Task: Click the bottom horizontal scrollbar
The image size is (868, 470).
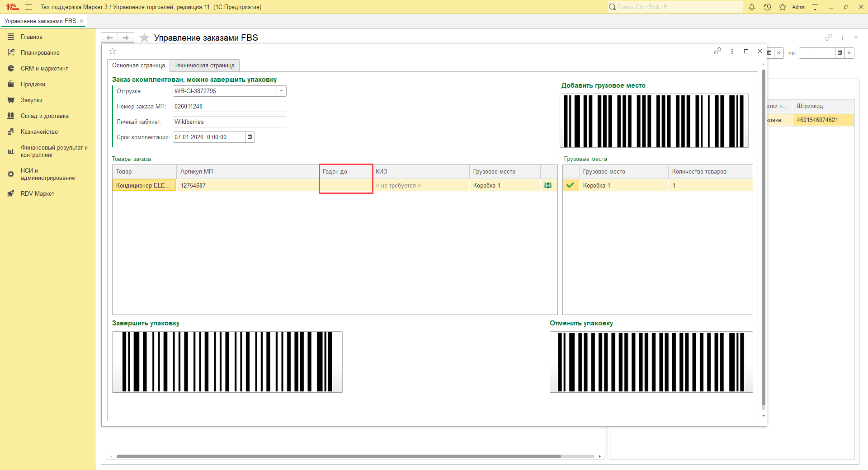Action: pos(338,456)
